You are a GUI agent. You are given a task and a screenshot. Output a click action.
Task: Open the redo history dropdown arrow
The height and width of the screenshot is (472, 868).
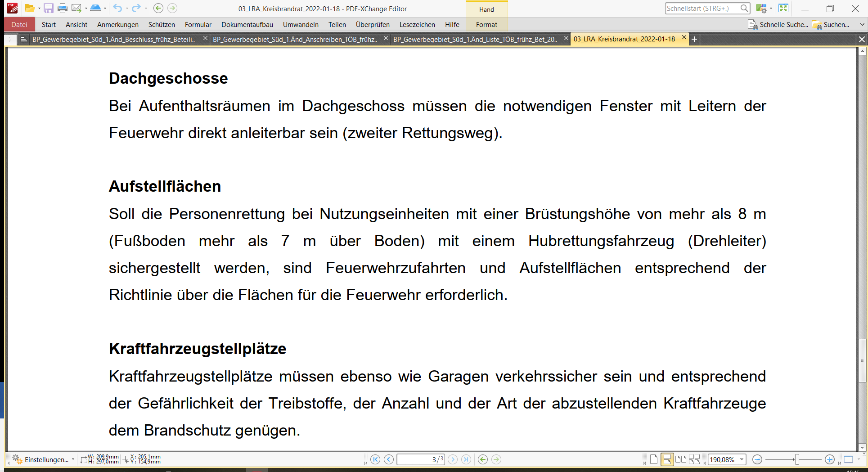click(x=145, y=8)
